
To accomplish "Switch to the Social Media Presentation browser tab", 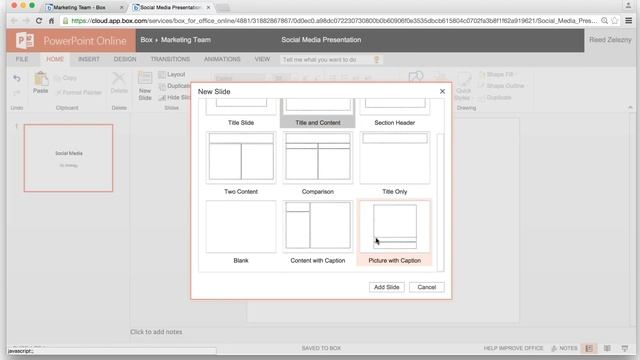I will click(171, 7).
